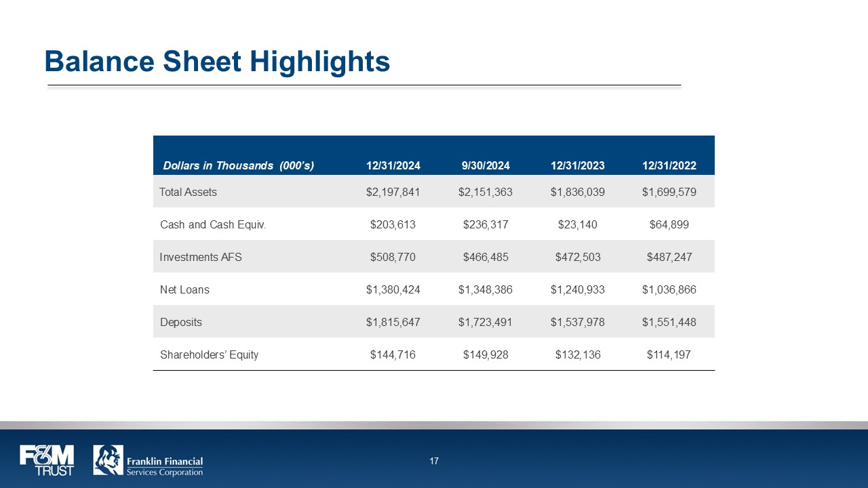Select the 12/31/2024 column header
Image resolution: width=868 pixels, height=488 pixels.
pos(393,165)
